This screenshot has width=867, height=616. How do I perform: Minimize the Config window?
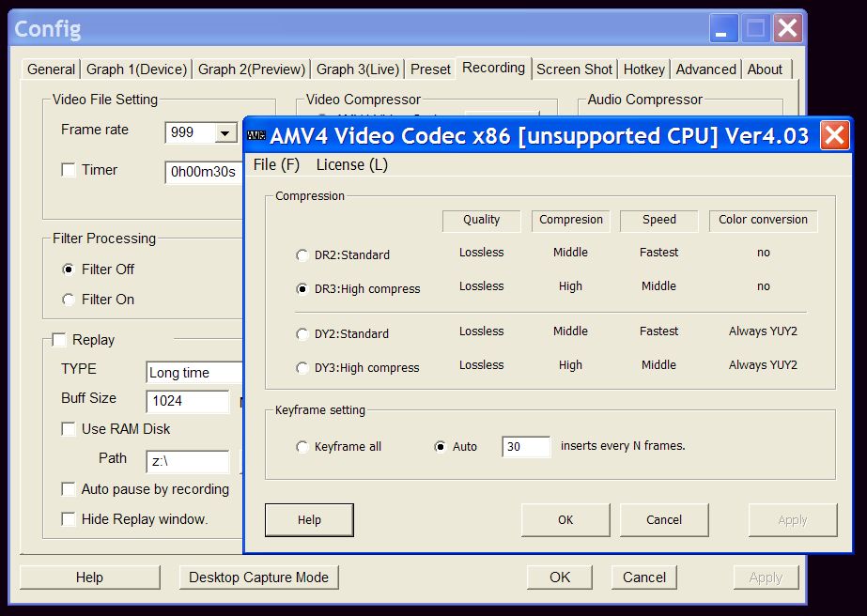point(724,28)
